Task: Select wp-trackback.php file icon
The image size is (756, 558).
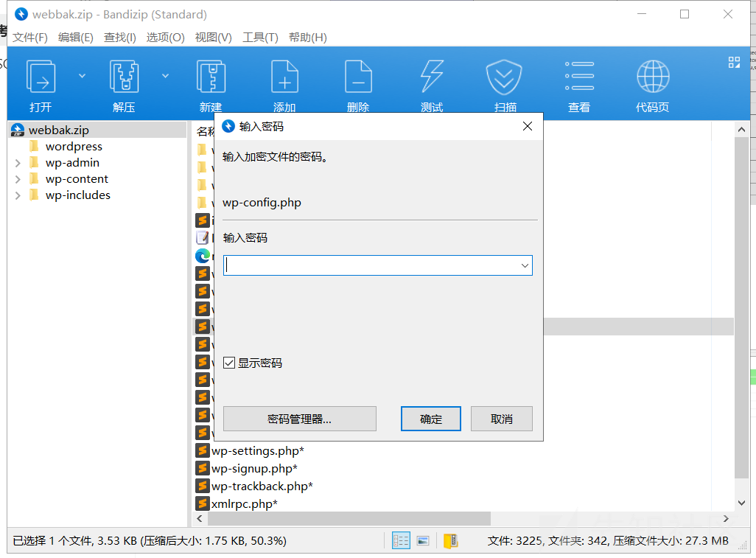Action: 203,486
